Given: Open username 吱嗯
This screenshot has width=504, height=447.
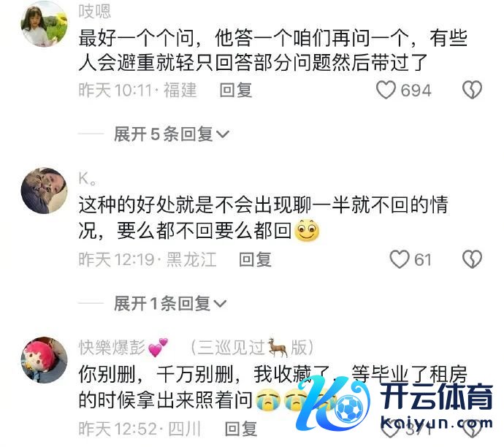Looking at the screenshot, I should coord(95,12).
